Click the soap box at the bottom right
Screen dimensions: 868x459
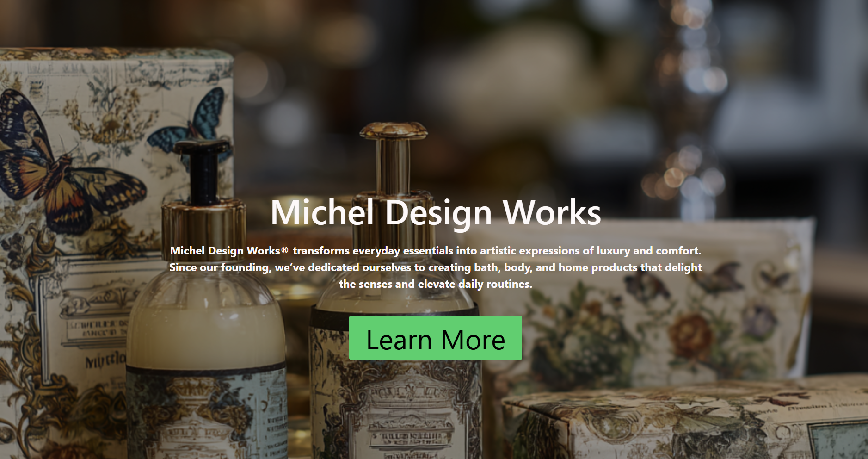(684, 419)
